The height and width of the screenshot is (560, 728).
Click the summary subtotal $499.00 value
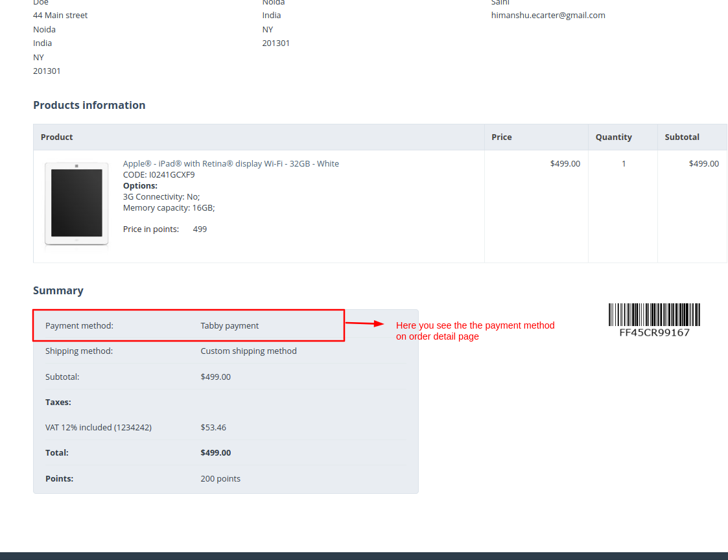[215, 377]
